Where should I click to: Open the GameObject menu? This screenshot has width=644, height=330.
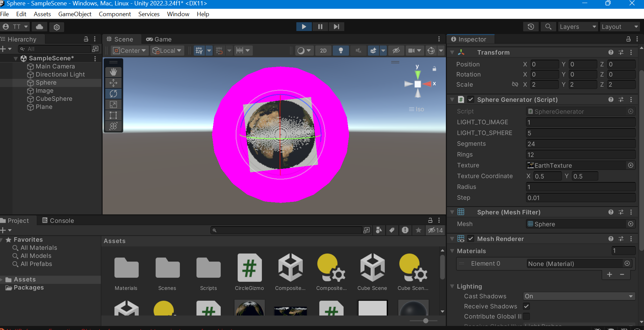point(75,14)
